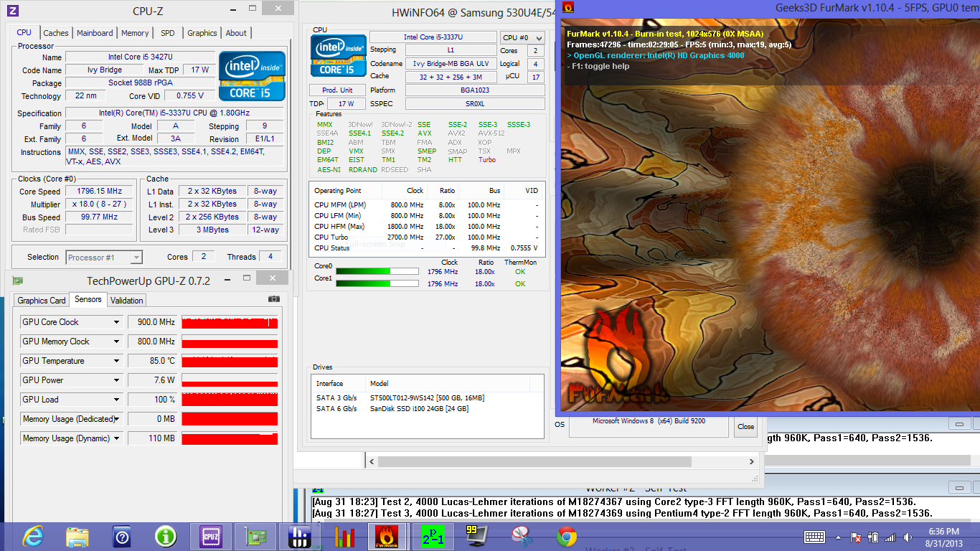Image resolution: width=980 pixels, height=551 pixels.
Task: Click the horizontal scrollbar thumb below HWiNFO64
Action: [534, 462]
